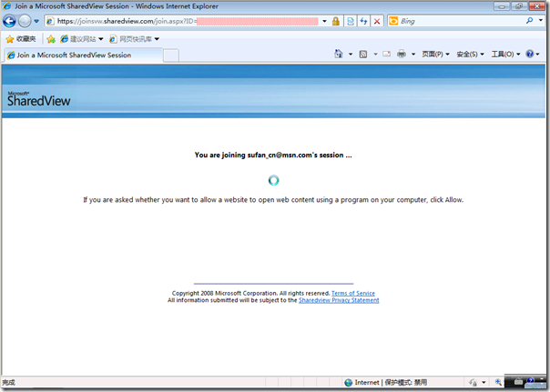This screenshot has height=392, width=550.
Task: Open the Suggested Sites (建议网站) item
Action: (x=82, y=39)
